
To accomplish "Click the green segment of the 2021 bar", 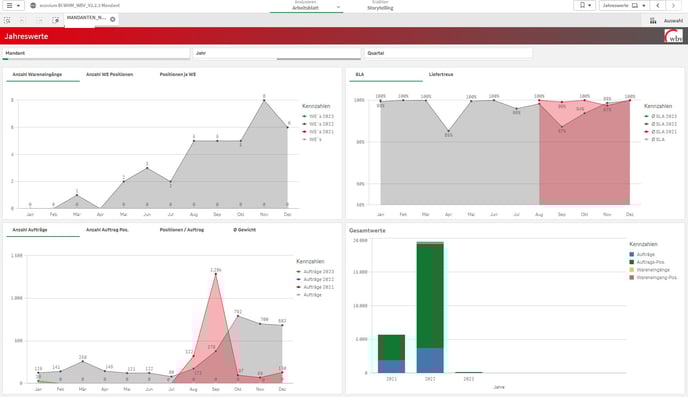I will (391, 348).
